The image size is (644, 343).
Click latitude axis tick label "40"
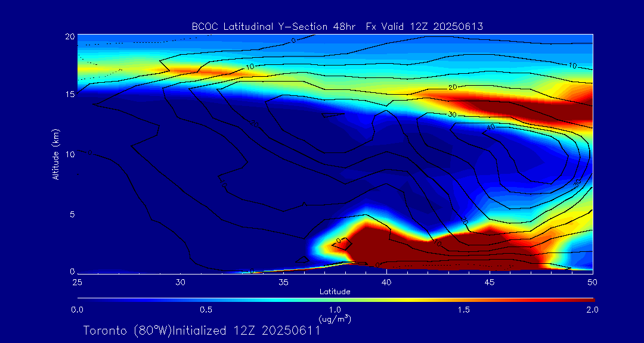pos(386,282)
